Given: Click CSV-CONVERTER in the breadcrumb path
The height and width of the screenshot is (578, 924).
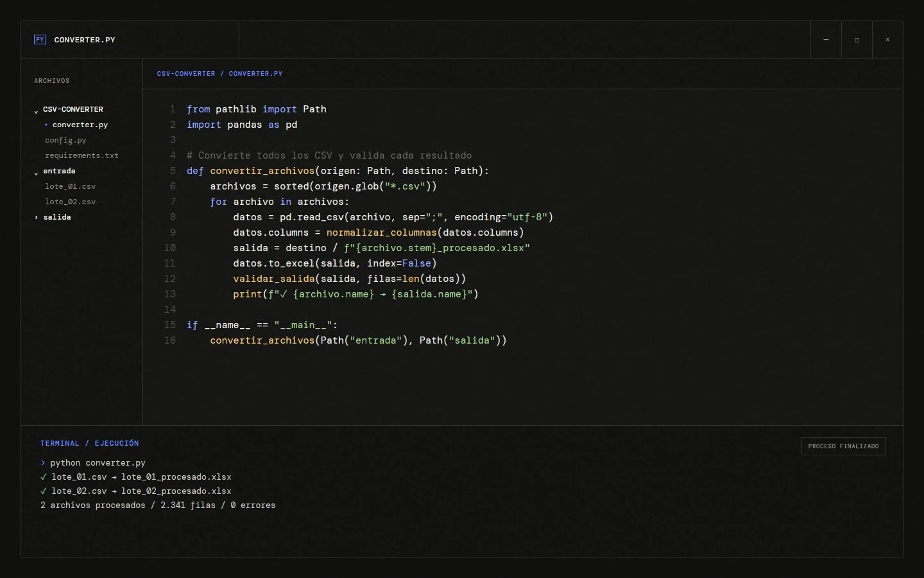Looking at the screenshot, I should (x=186, y=74).
